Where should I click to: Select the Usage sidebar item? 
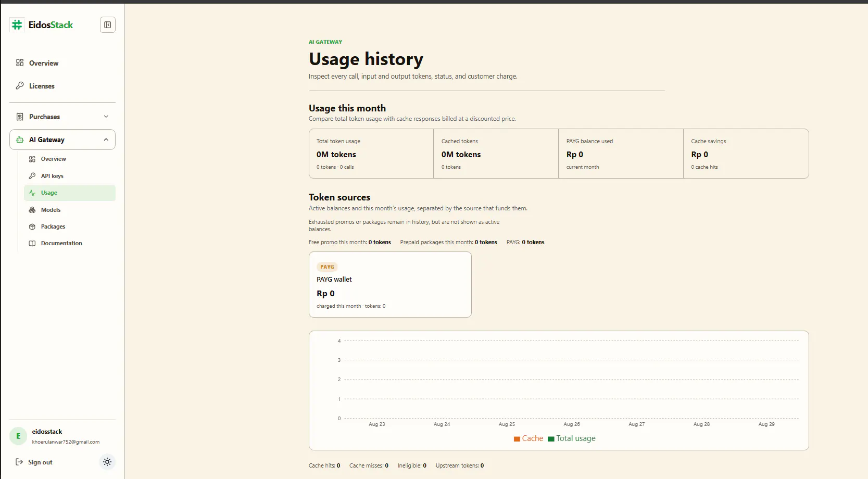(x=70, y=193)
